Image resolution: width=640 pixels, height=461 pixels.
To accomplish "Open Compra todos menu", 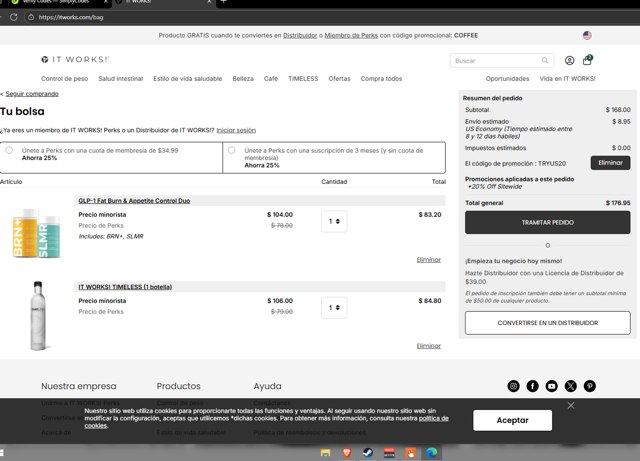I will pyautogui.click(x=381, y=78).
